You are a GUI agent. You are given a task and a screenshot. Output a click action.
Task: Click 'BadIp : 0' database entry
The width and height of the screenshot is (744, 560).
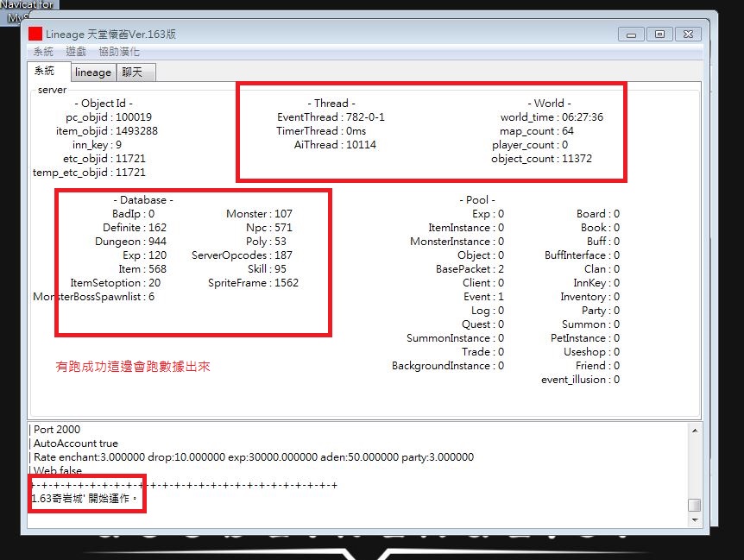coord(133,214)
